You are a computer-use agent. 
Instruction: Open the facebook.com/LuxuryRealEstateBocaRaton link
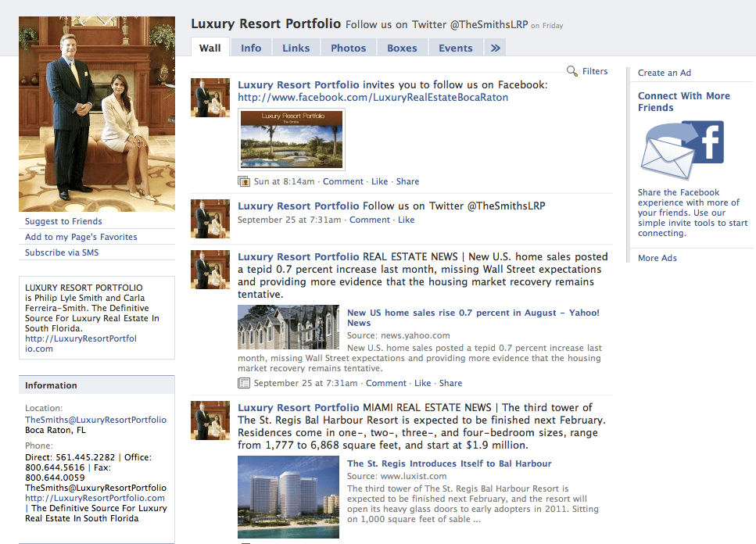(373, 98)
